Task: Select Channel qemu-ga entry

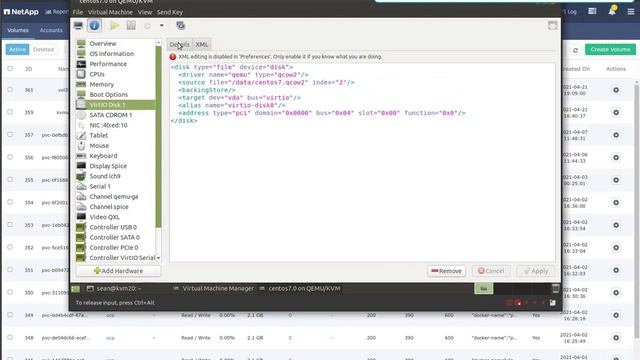Action: point(115,197)
